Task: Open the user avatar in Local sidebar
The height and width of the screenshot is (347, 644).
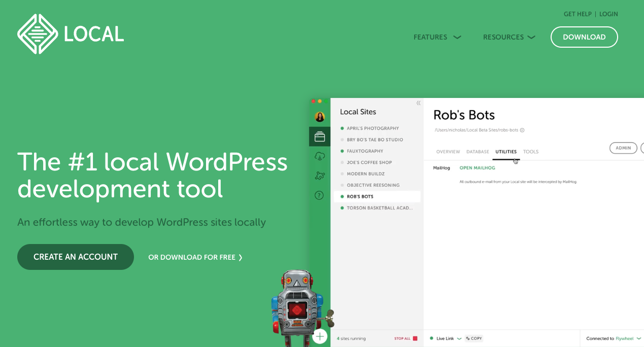Action: click(320, 117)
